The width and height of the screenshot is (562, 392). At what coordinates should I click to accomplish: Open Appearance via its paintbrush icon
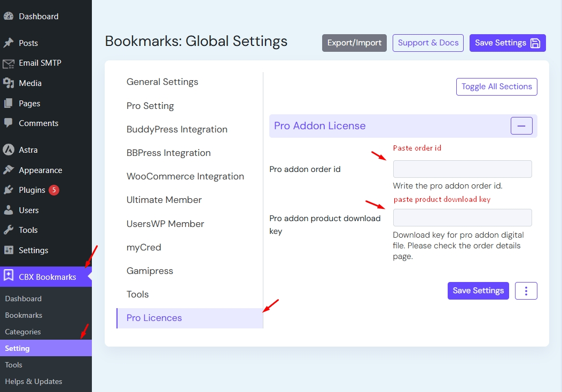(x=9, y=170)
